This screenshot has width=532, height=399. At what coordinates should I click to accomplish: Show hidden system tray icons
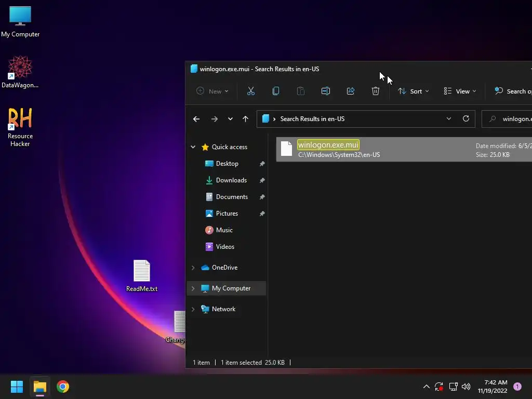point(427,387)
